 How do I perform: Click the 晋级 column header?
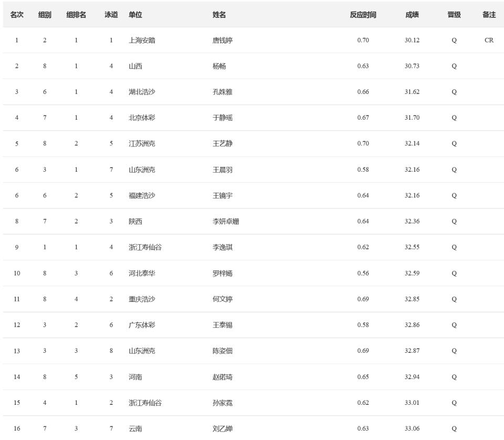tap(454, 15)
